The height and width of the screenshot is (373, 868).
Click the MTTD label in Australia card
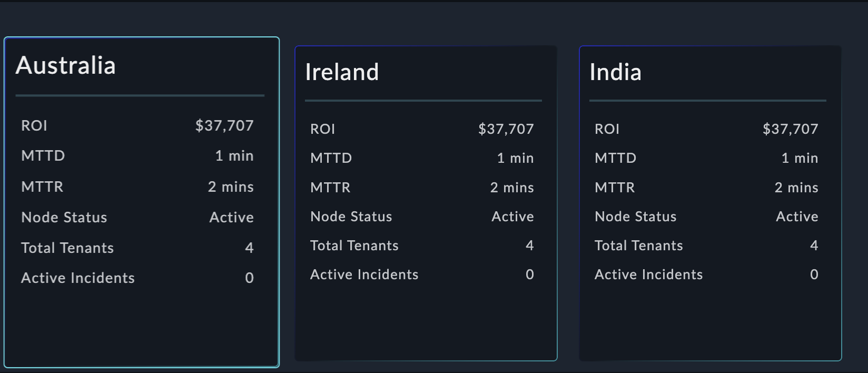[x=43, y=156]
